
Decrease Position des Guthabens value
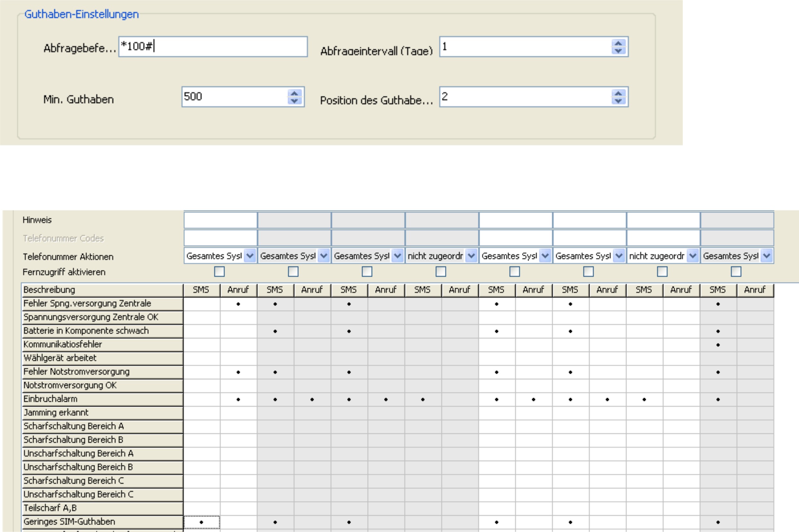tap(618, 101)
